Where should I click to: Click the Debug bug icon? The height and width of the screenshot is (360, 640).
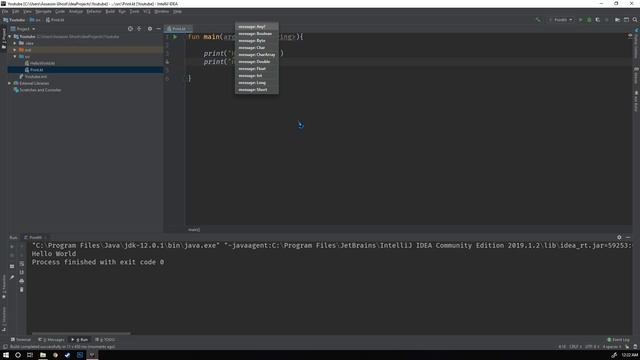coord(589,20)
